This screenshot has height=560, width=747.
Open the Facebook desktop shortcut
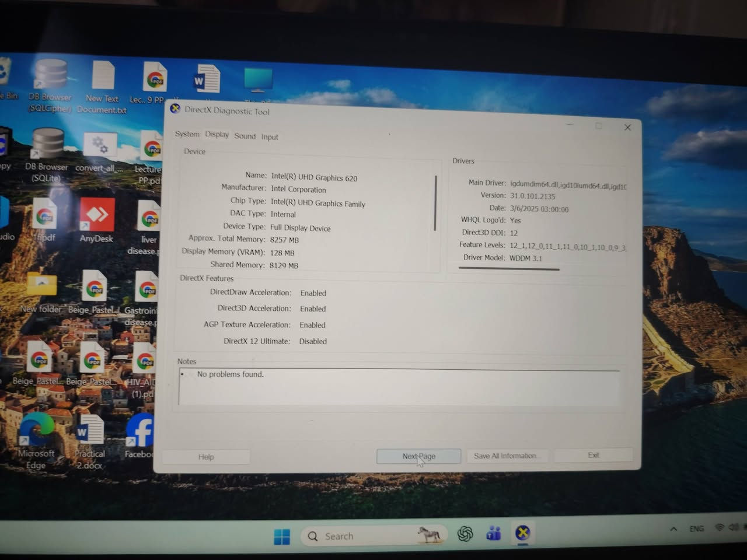pyautogui.click(x=140, y=432)
